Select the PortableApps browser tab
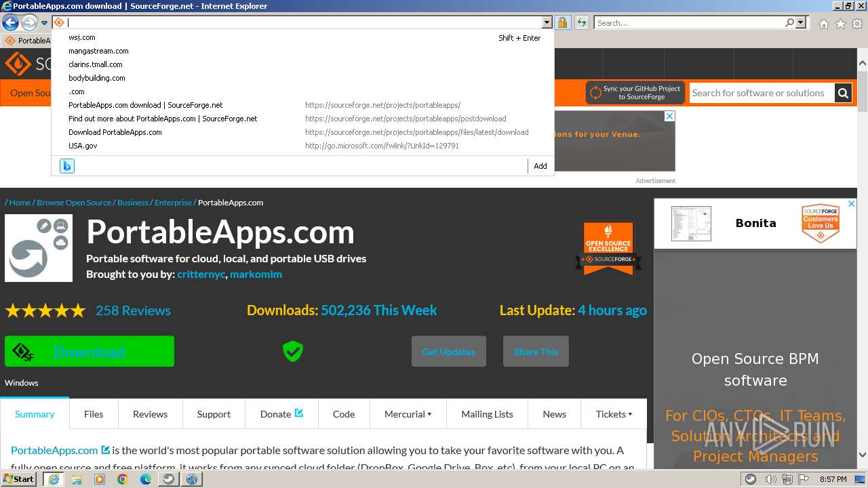 [x=27, y=41]
